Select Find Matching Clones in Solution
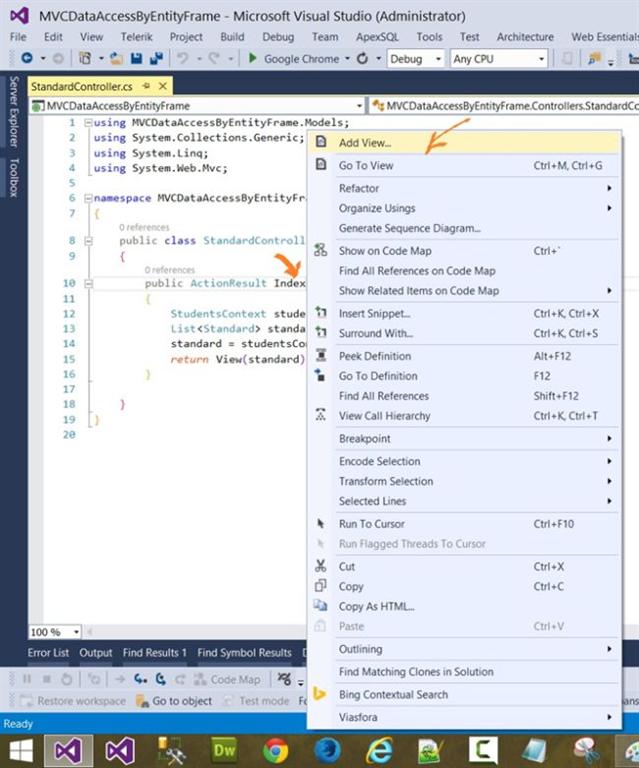Image resolution: width=639 pixels, height=768 pixels. tap(465, 672)
